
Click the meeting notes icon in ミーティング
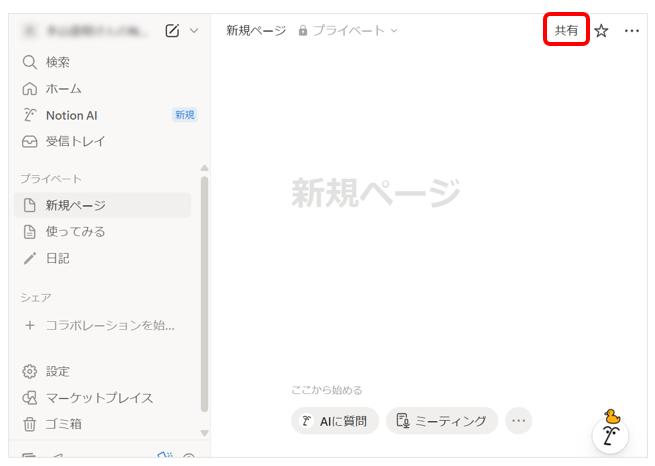pos(403,421)
